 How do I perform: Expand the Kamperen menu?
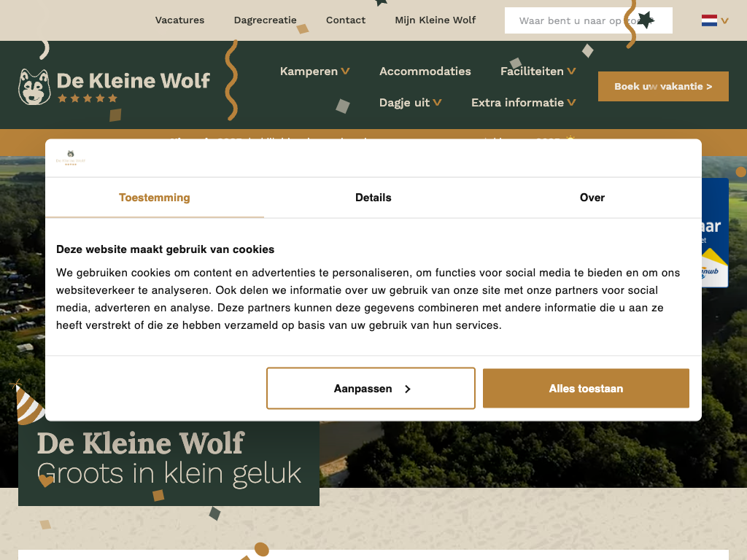tap(314, 71)
